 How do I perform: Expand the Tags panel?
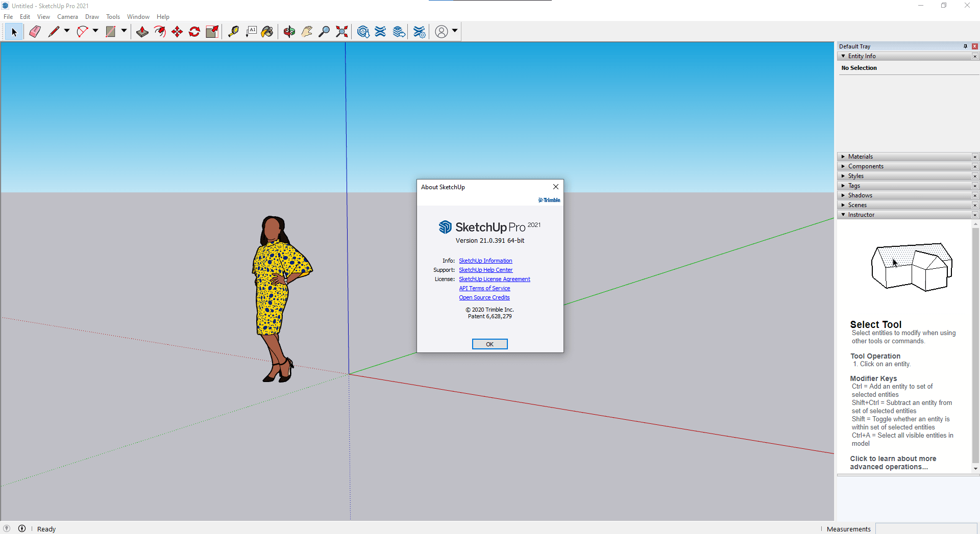coord(843,186)
